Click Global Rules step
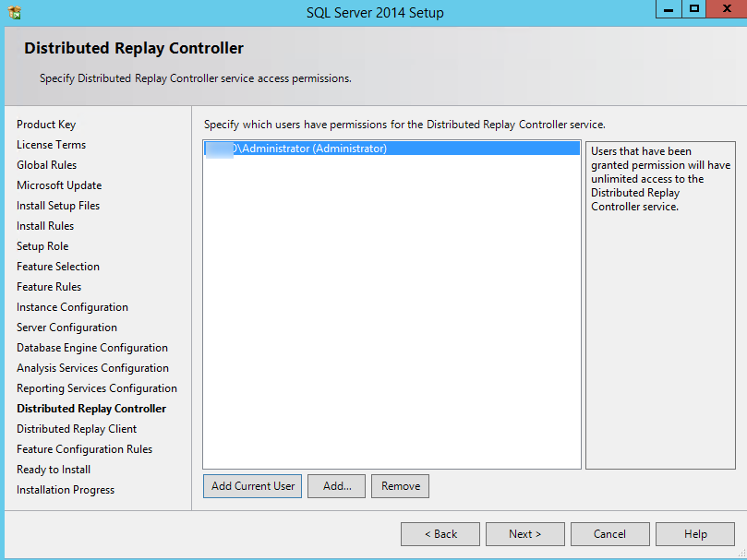This screenshot has height=560, width=747. [x=47, y=165]
